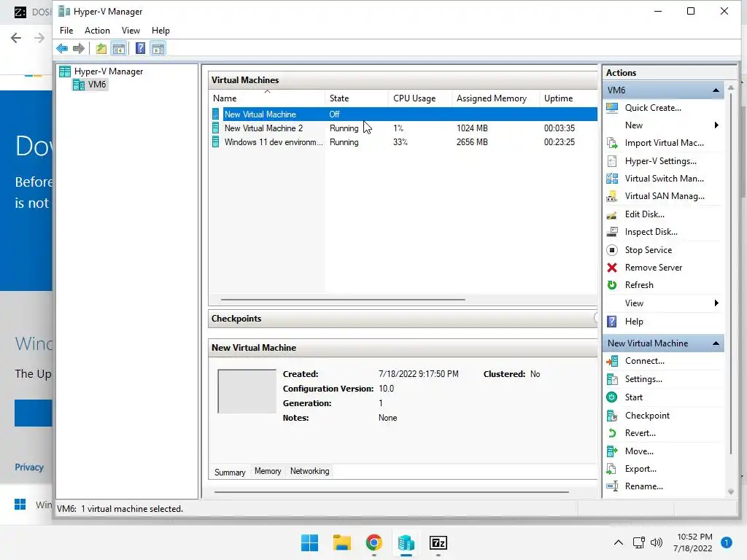Click the details pane horizontal scrollbar
747x560 pixels.
pyautogui.click(x=391, y=491)
